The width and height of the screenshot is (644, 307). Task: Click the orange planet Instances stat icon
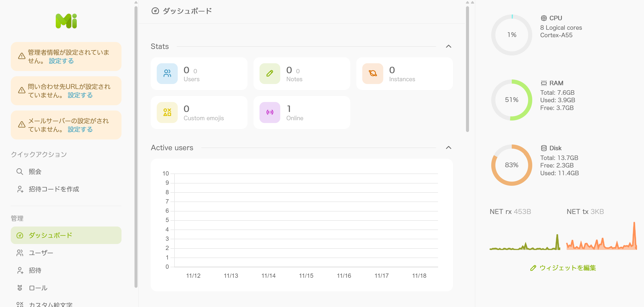coord(373,73)
